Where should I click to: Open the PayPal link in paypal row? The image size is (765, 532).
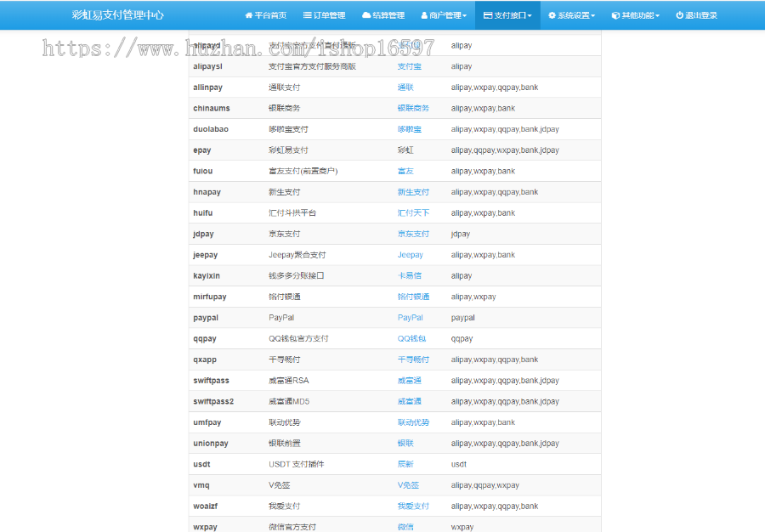[x=411, y=318]
